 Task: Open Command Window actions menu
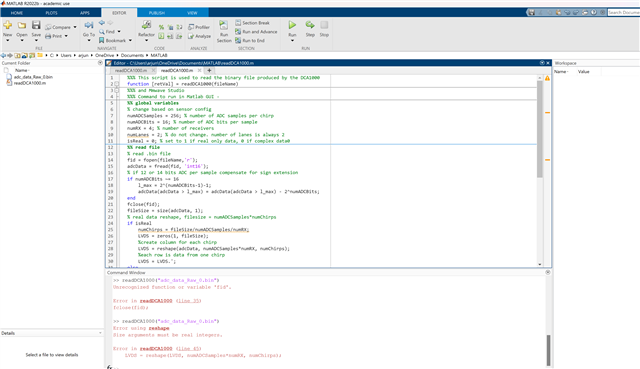(x=548, y=272)
